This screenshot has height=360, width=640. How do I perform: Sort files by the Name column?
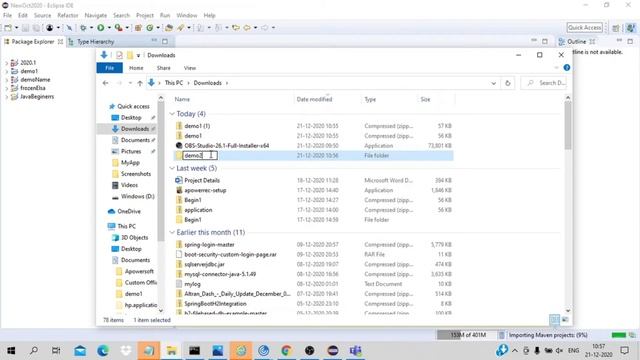point(233,99)
